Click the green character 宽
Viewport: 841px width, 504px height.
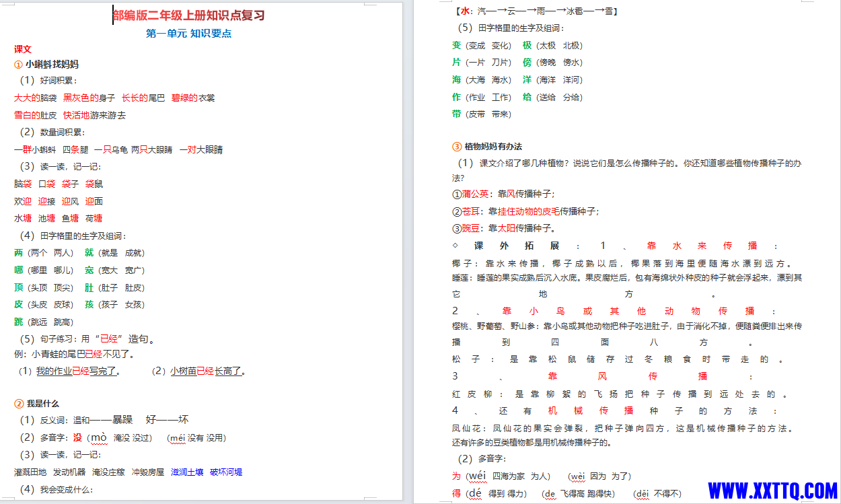(x=89, y=271)
